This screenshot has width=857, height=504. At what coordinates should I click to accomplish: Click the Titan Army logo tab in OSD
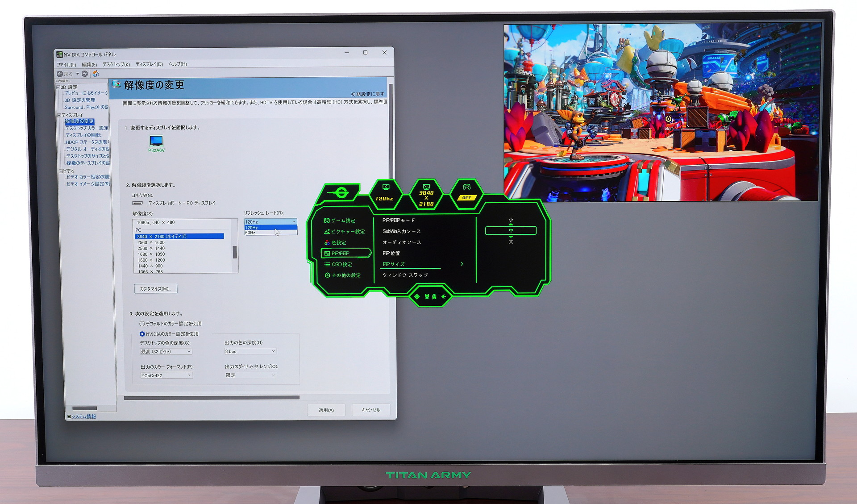point(341,193)
